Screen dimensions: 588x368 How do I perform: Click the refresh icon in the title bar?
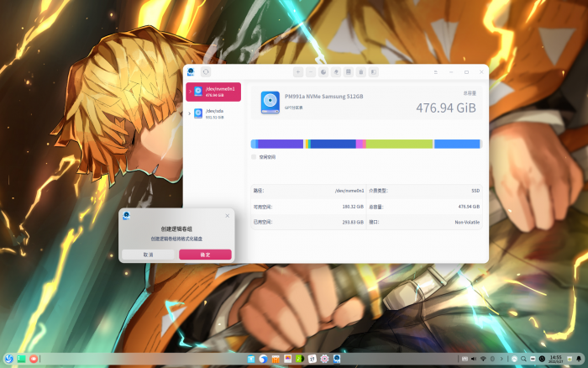206,72
